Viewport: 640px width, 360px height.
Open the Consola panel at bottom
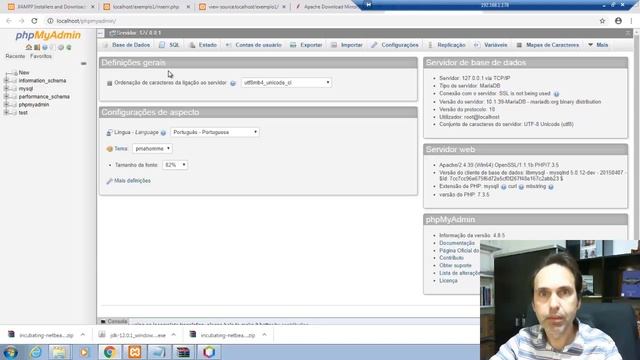point(114,322)
